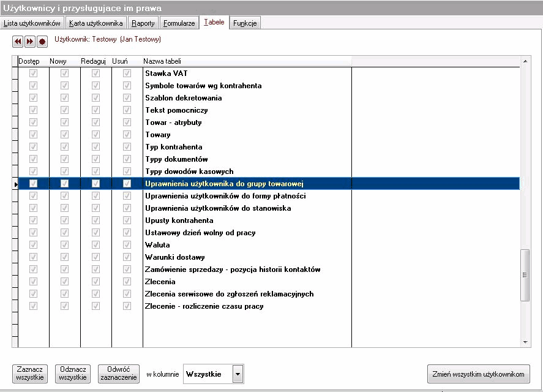Toggle Dostęp checkbox for Warunki dostawy
543x392 pixels.
point(33,257)
